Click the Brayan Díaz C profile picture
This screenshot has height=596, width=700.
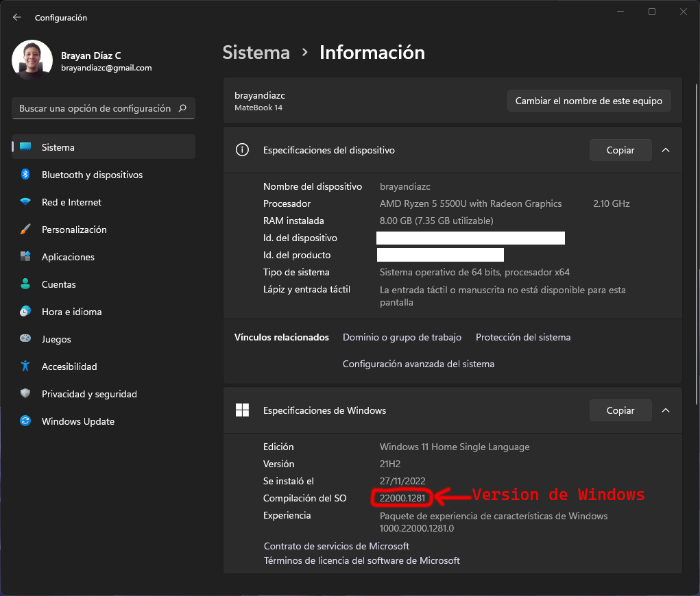(x=32, y=60)
